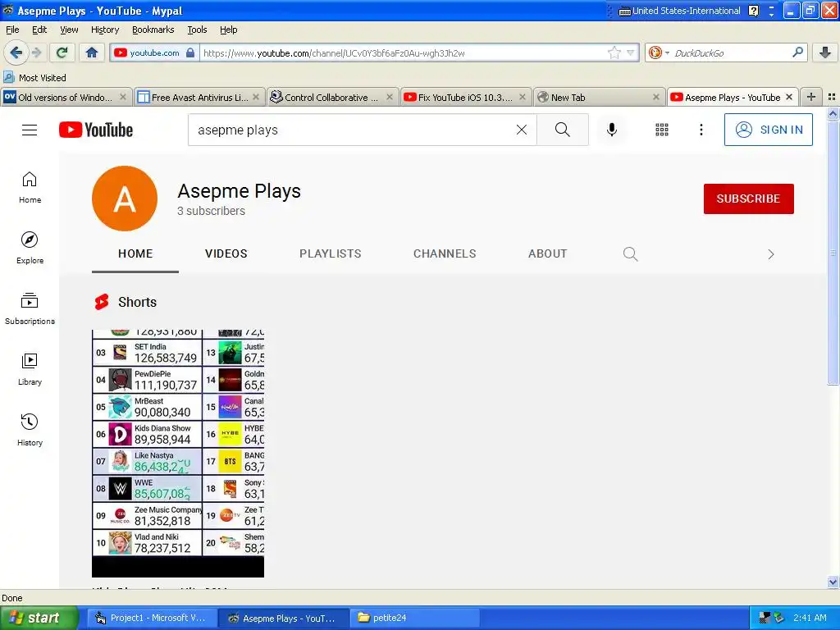Screen dimensions: 840x630
Task: Open the Shorts video thumbnail with subscriber rankings
Action: 178,453
